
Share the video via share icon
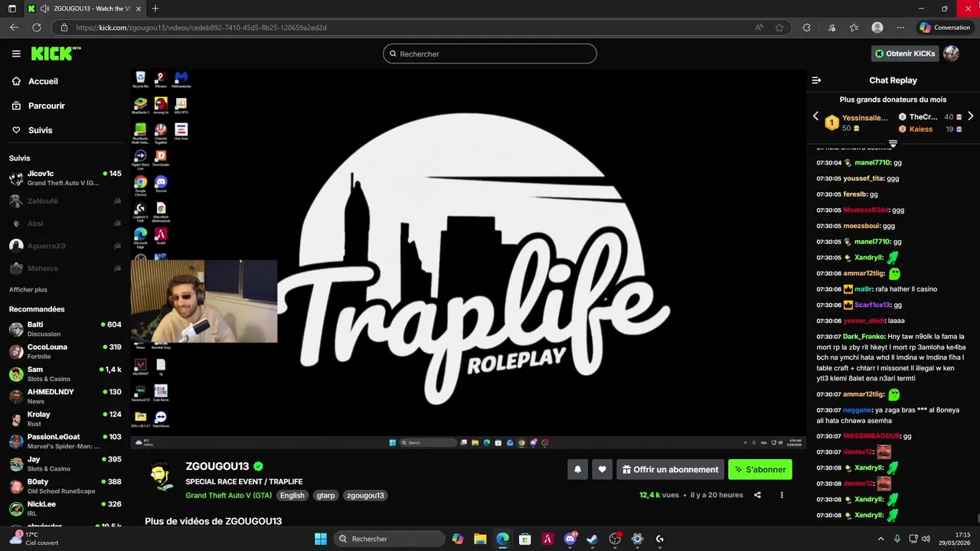pos(757,495)
